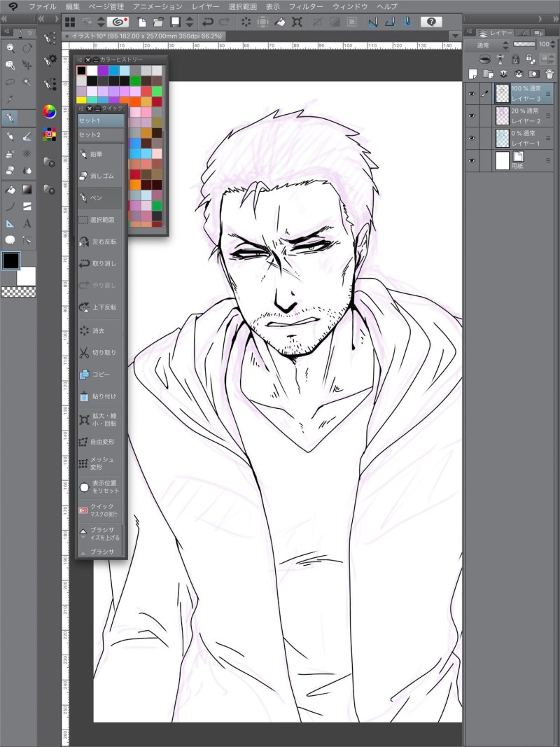Select the Eyedropper tool

click(10, 99)
